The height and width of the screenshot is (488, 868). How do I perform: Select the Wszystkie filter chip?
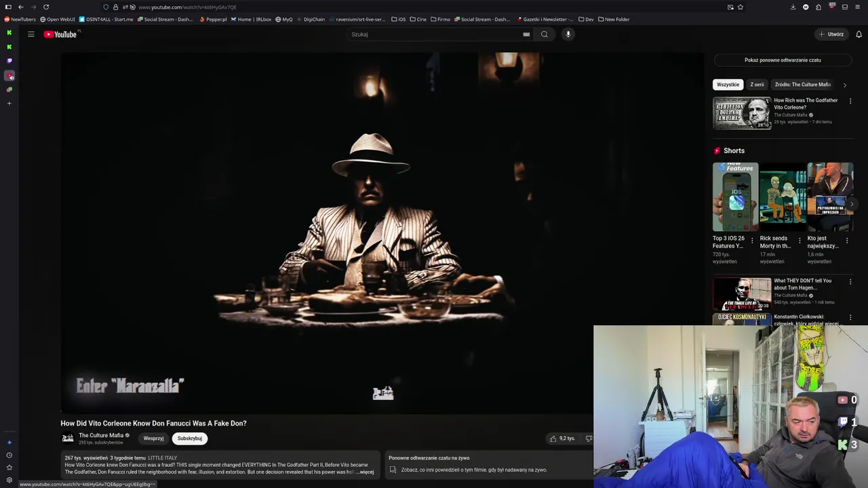(x=728, y=85)
